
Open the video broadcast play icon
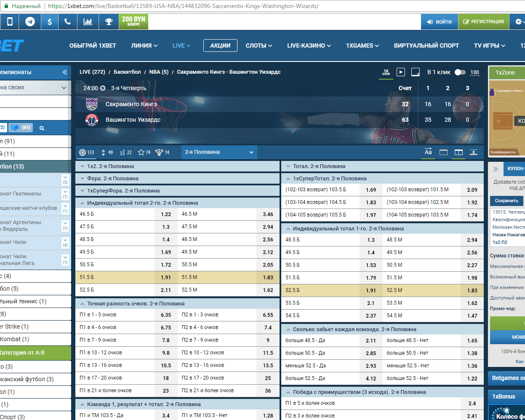click(x=401, y=72)
